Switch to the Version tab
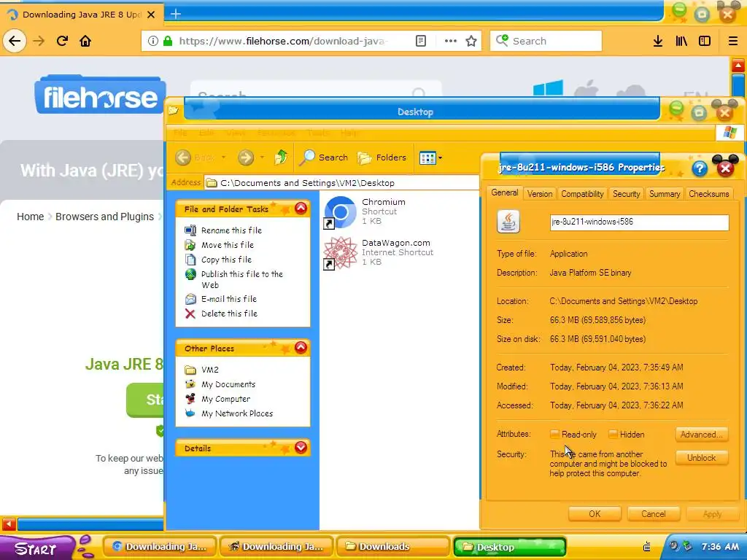 click(x=540, y=194)
